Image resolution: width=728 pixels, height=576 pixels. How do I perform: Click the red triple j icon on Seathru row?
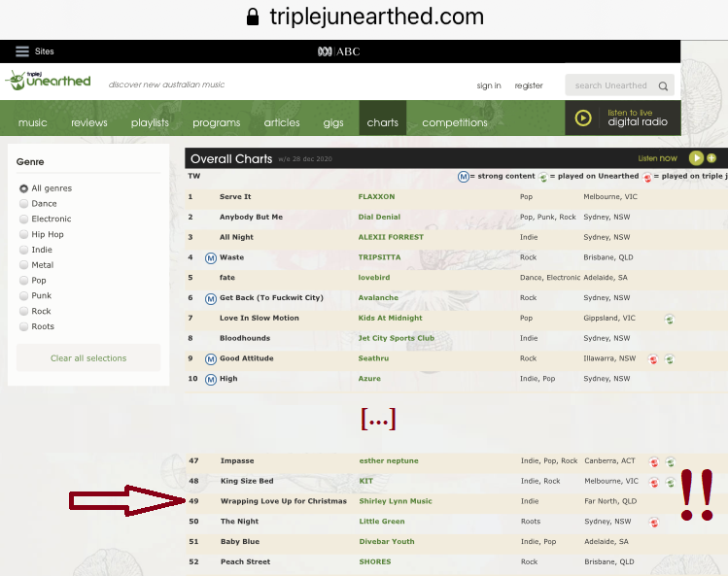[653, 359]
